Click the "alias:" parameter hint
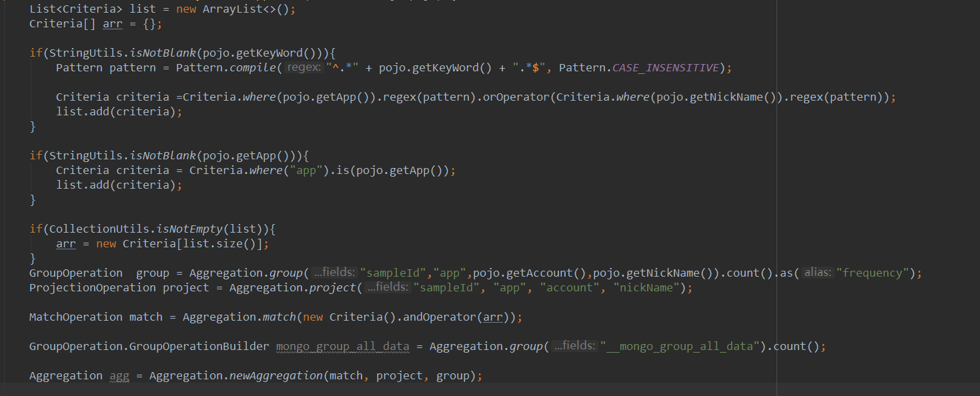The image size is (980, 396). coord(817,273)
